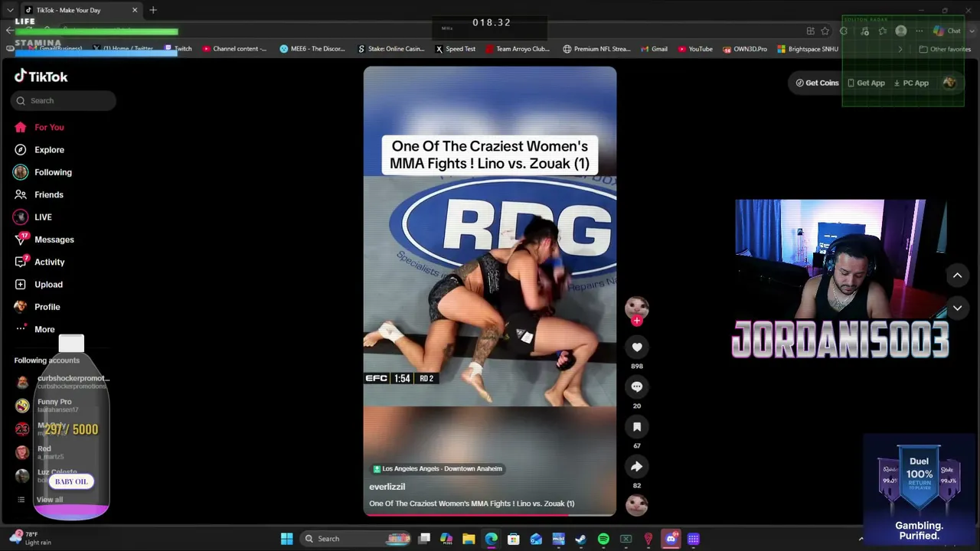Click the PC App download button
980x551 pixels.
(911, 83)
